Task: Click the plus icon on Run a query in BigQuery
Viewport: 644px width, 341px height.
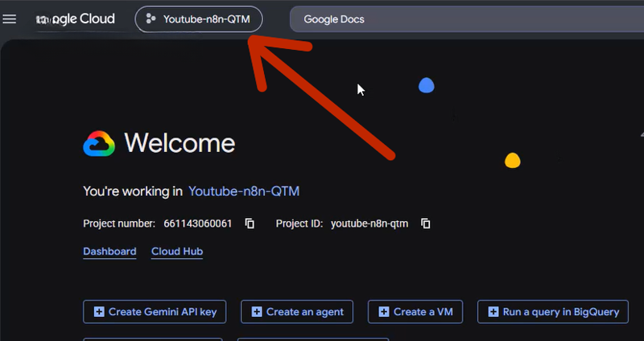Action: (493, 312)
